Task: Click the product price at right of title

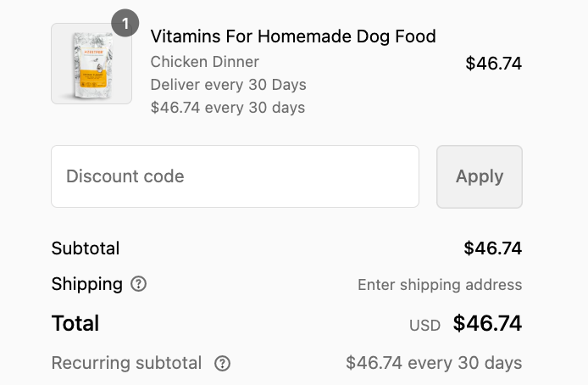Action: (x=493, y=64)
